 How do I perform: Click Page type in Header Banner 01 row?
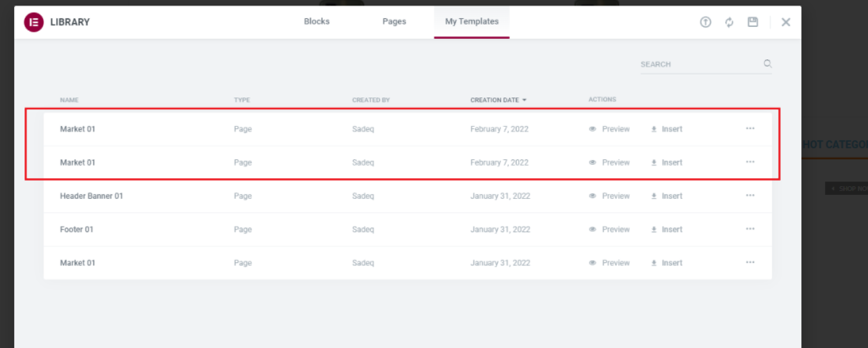243,196
